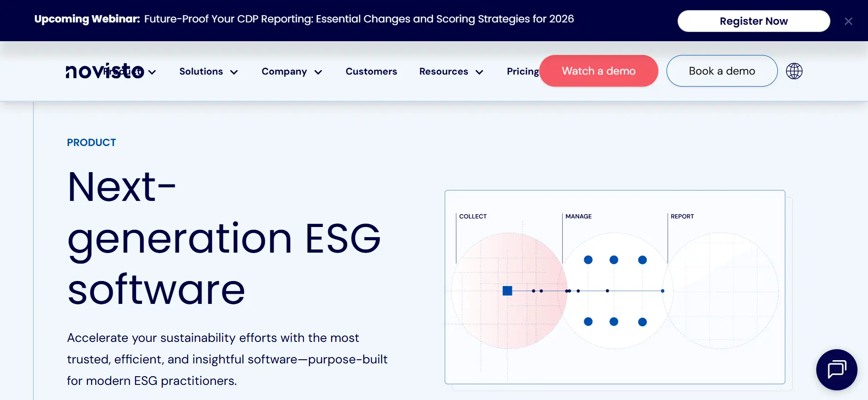Expand the Company dropdown chevron
The width and height of the screenshot is (868, 400).
click(x=318, y=72)
